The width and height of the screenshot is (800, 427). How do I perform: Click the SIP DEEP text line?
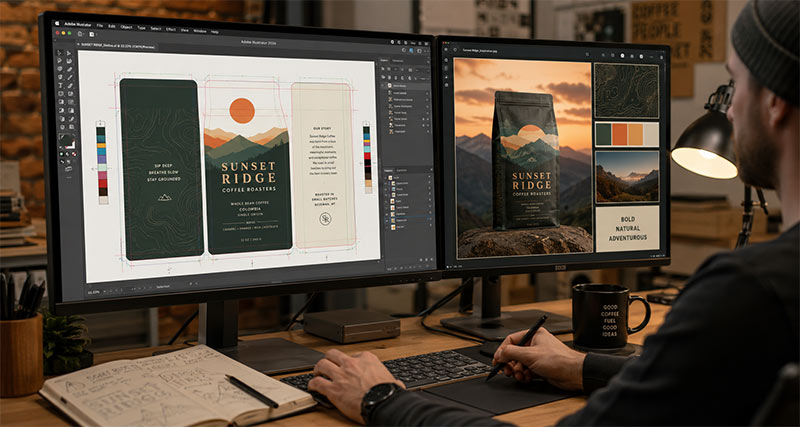[164, 166]
